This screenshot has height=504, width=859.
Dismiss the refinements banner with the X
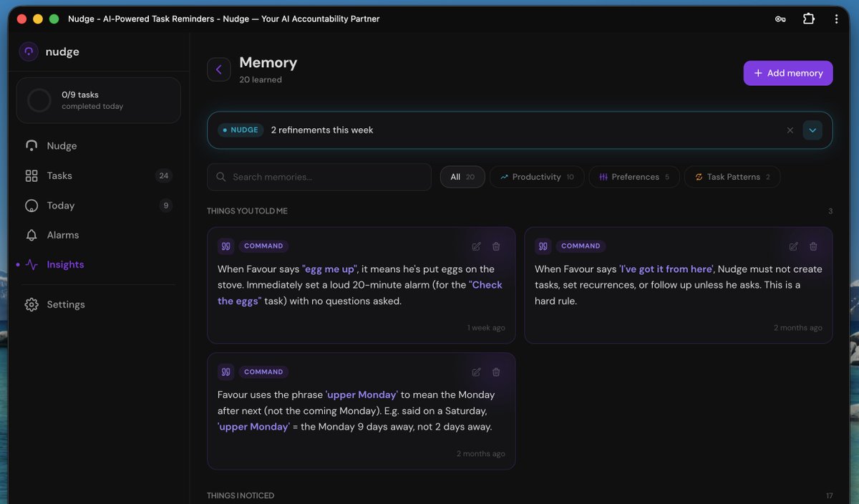click(790, 130)
